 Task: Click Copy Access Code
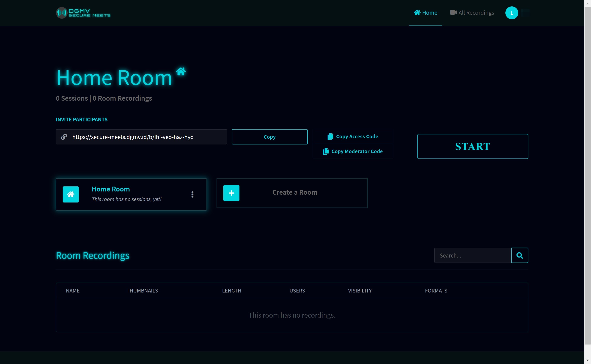pyautogui.click(x=357, y=136)
